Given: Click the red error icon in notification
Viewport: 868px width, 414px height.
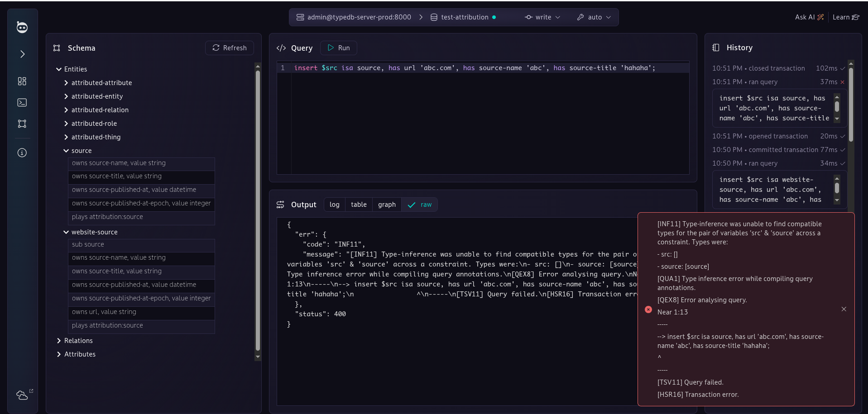Looking at the screenshot, I should click(x=648, y=309).
